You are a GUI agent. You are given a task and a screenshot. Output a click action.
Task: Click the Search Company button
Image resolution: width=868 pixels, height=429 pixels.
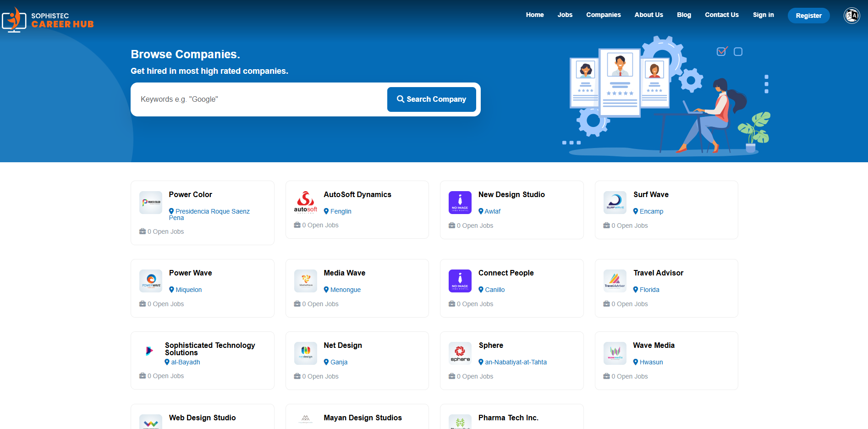pyautogui.click(x=432, y=99)
